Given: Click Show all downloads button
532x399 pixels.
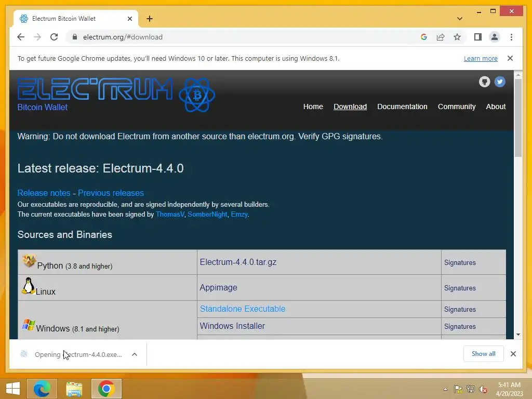Looking at the screenshot, I should coord(483,353).
